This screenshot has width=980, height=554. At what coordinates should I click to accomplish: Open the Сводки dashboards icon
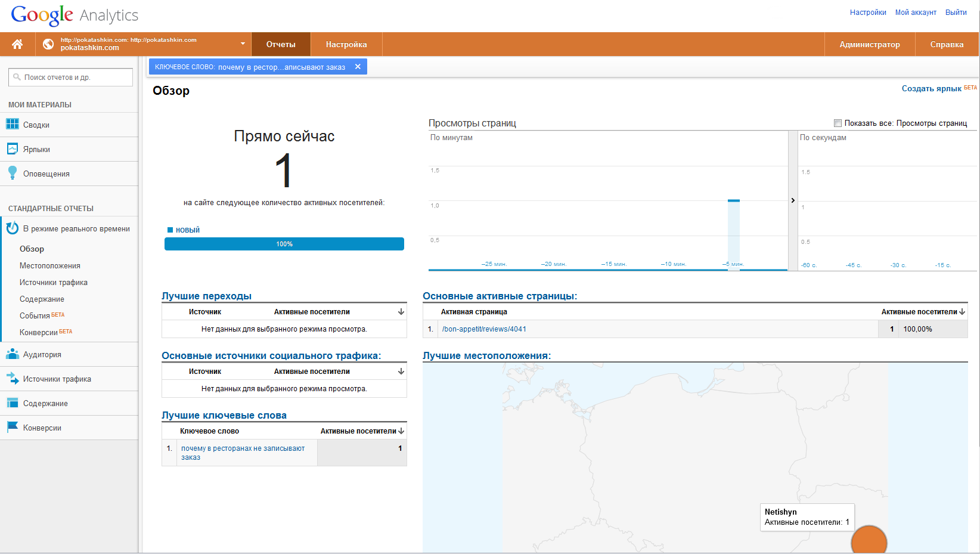(x=13, y=124)
